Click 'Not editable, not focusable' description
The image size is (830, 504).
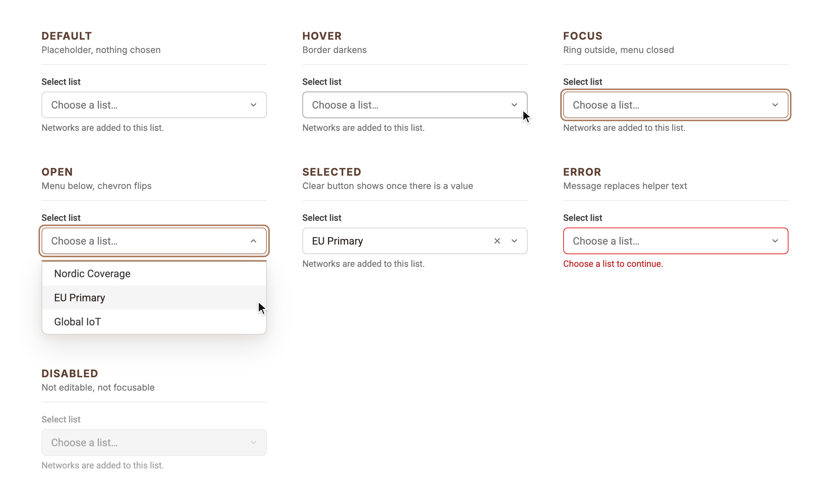coord(98,388)
